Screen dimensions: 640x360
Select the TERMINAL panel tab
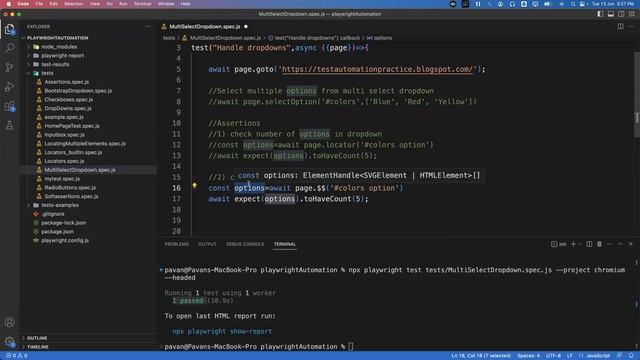pos(284,244)
